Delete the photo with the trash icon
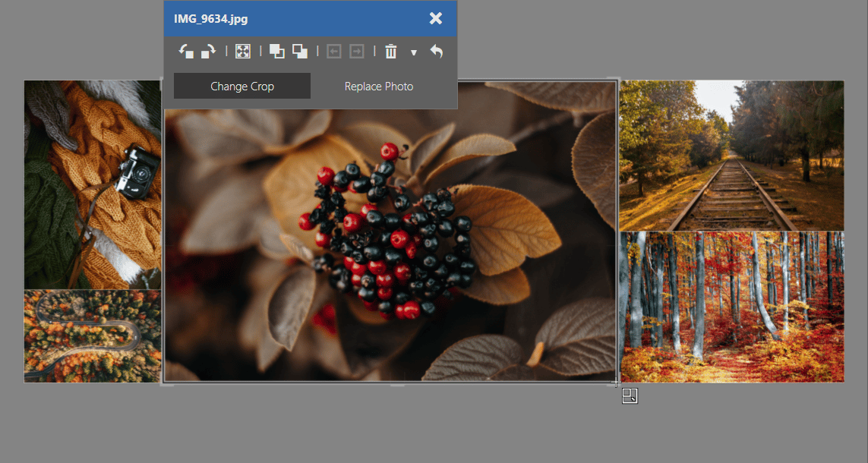868x463 pixels. pyautogui.click(x=390, y=51)
